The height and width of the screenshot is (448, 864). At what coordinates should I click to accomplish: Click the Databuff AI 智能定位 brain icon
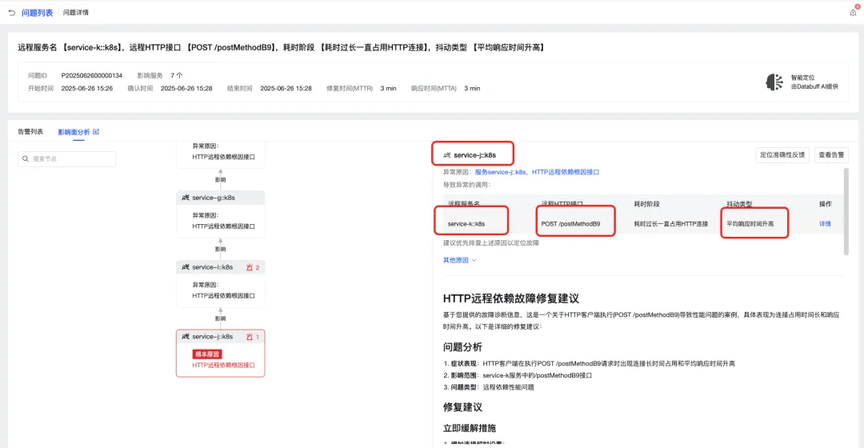tap(774, 82)
